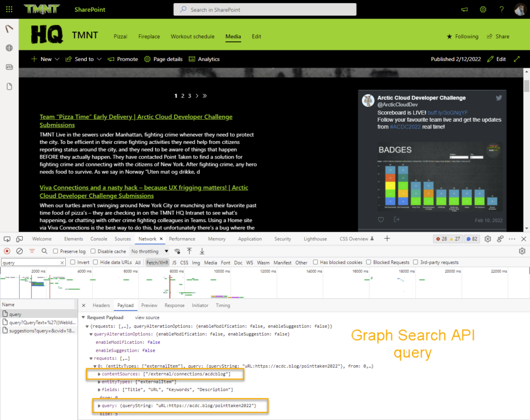Toggle the network filter funnel icon
The image size is (530, 420).
pyautogui.click(x=32, y=251)
